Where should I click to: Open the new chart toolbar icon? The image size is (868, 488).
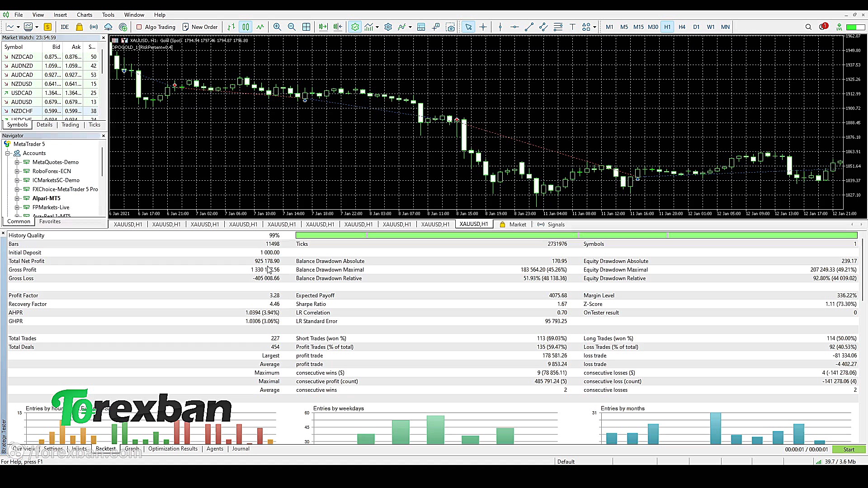(9, 27)
